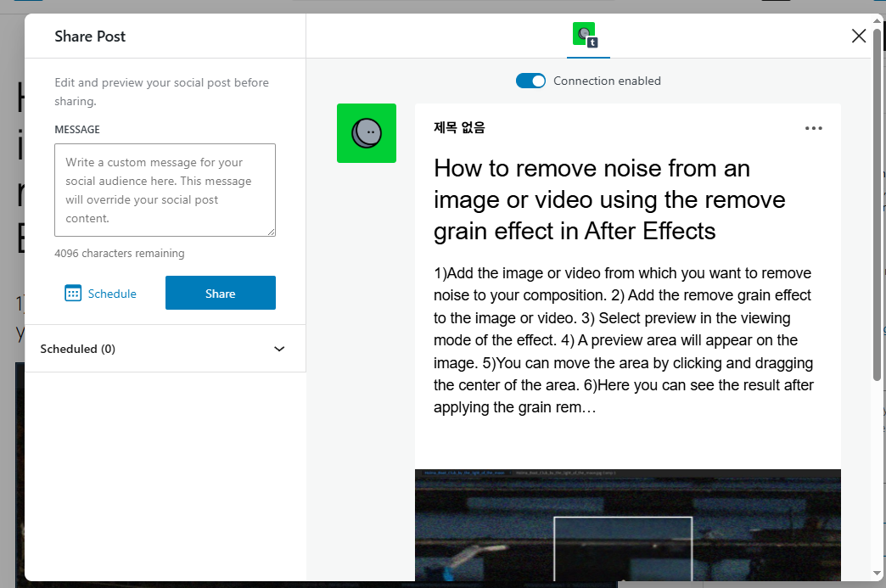This screenshot has width=886, height=588.
Task: Click the Share Post dialog title
Action: [x=90, y=36]
